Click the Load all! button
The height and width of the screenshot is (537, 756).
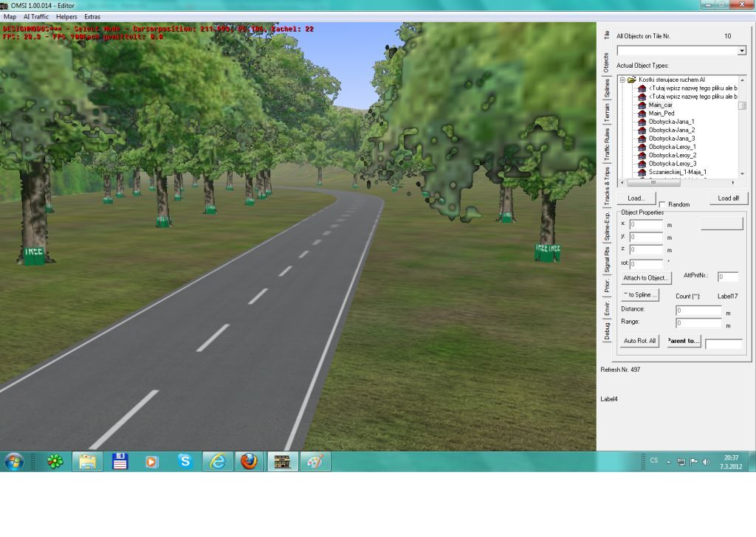click(728, 198)
